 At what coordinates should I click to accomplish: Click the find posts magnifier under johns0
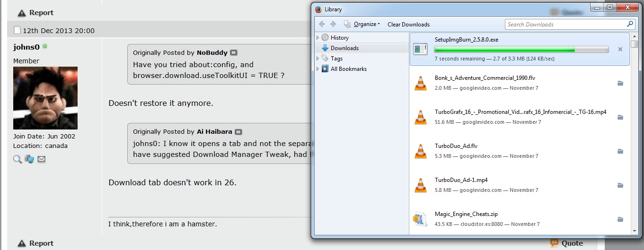(x=18, y=159)
